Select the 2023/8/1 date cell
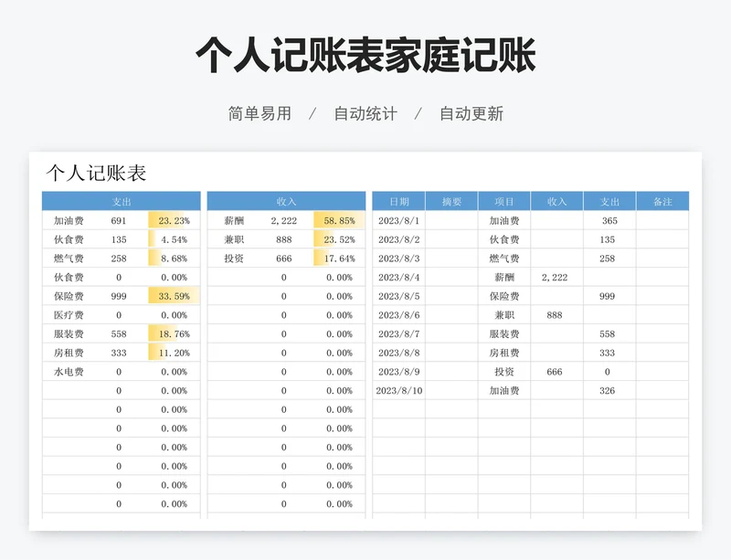The height and width of the screenshot is (560, 731). point(398,220)
